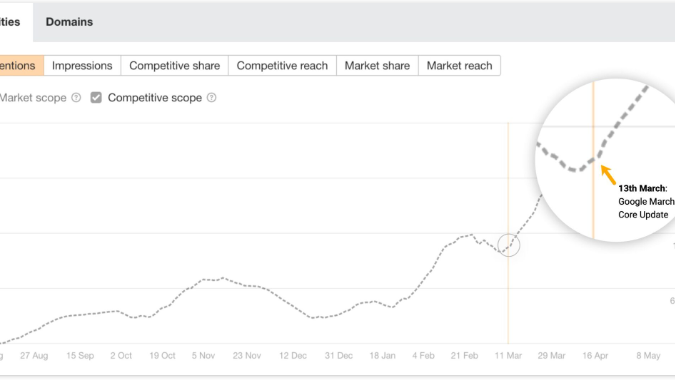This screenshot has width=675, height=380.
Task: Click the Market scope help icon
Action: 76,98
